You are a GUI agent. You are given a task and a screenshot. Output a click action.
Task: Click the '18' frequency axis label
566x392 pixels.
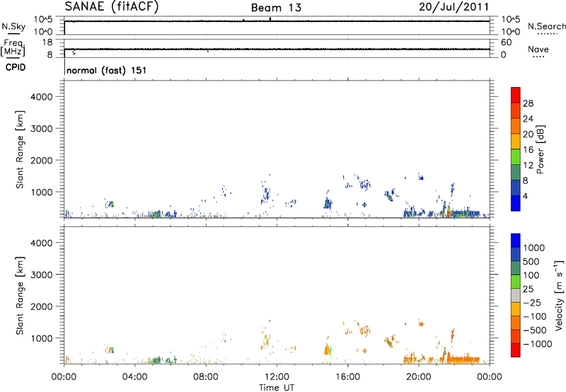(47, 42)
